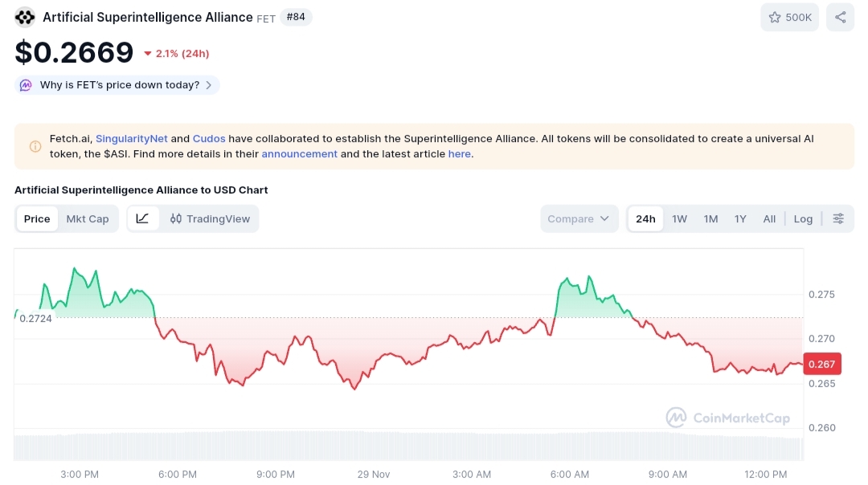
Task: Switch to TradingView candlestick chart
Action: point(210,219)
